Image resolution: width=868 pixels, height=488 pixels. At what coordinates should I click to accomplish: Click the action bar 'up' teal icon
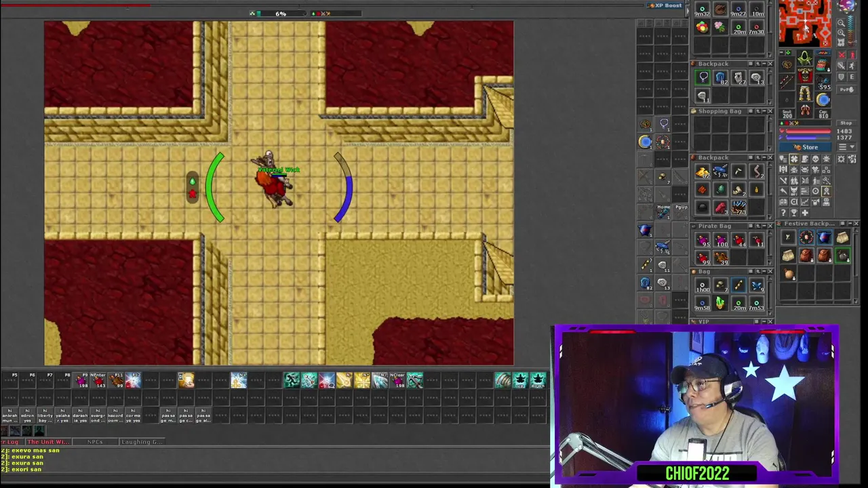point(520,380)
